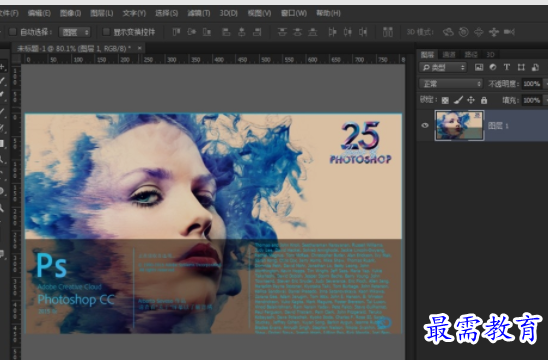Select the 3D rotate mode icon
Screen dimensions: 548x360
pos(448,32)
